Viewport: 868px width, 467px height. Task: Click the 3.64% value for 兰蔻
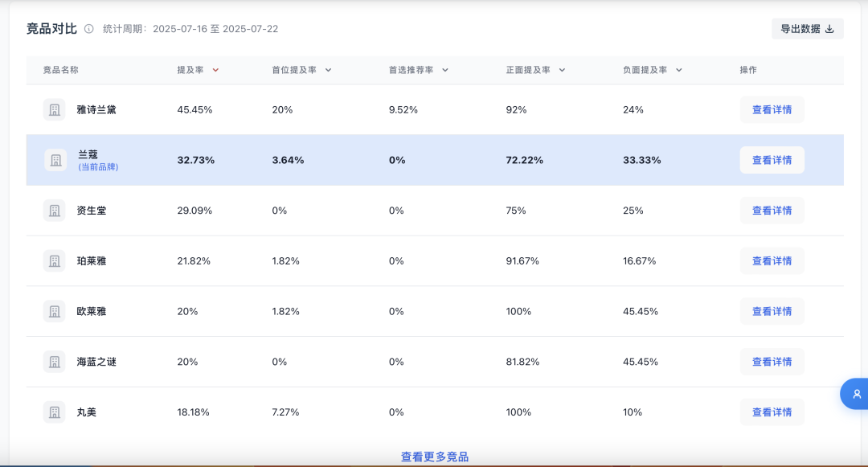(x=288, y=160)
